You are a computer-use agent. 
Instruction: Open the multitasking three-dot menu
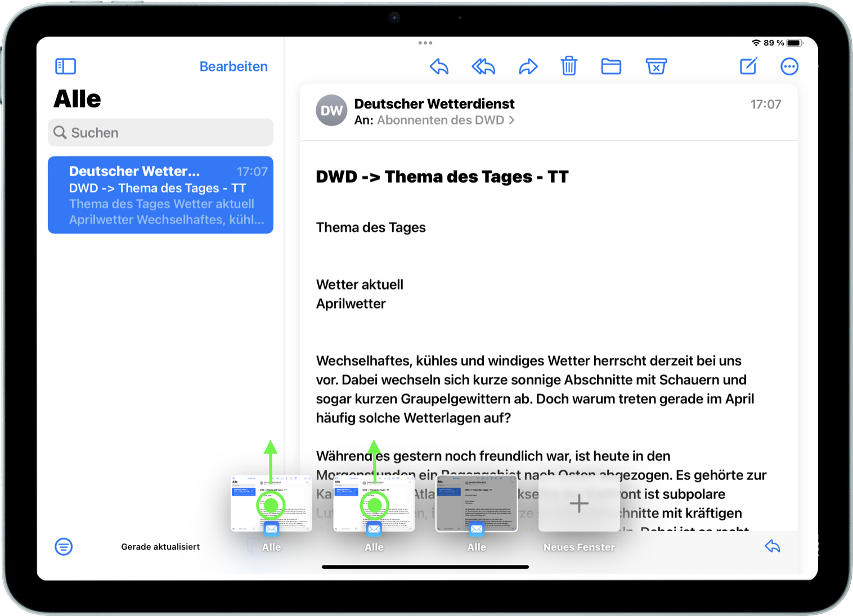pos(425,43)
